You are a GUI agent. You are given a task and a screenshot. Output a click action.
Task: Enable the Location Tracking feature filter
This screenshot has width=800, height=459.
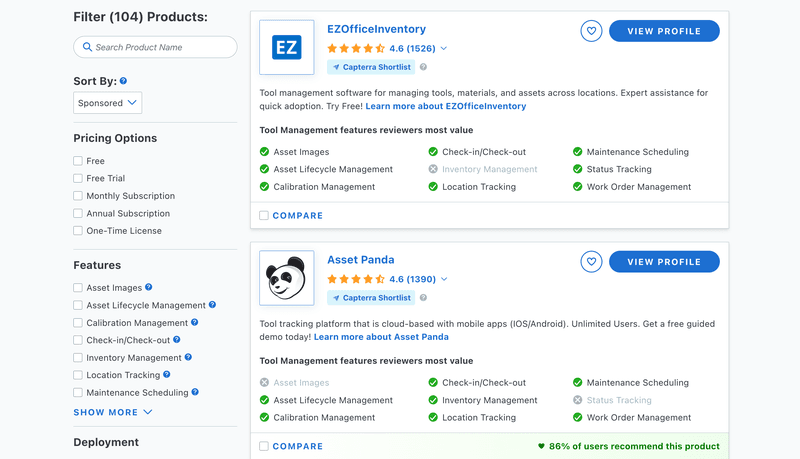[x=78, y=375]
